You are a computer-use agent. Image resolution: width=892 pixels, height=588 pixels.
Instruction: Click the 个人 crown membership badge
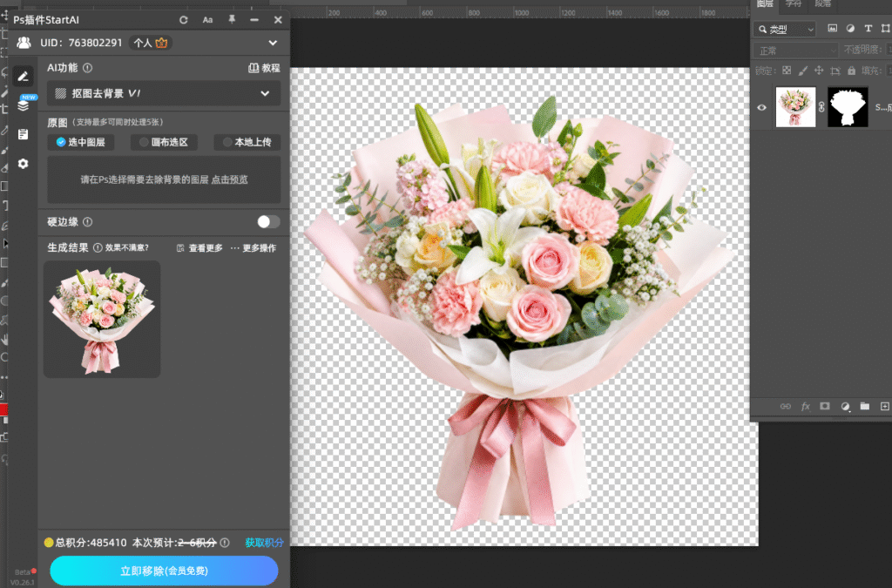click(x=150, y=43)
